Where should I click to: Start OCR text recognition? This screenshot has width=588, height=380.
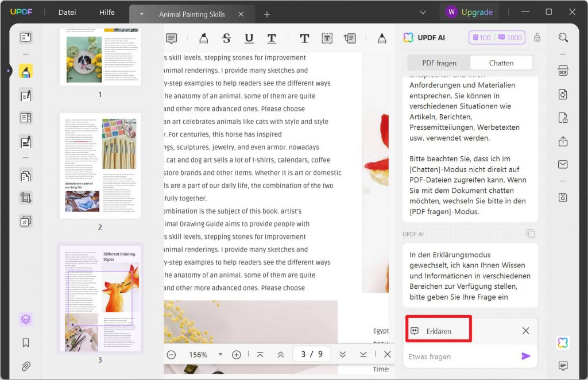point(563,70)
